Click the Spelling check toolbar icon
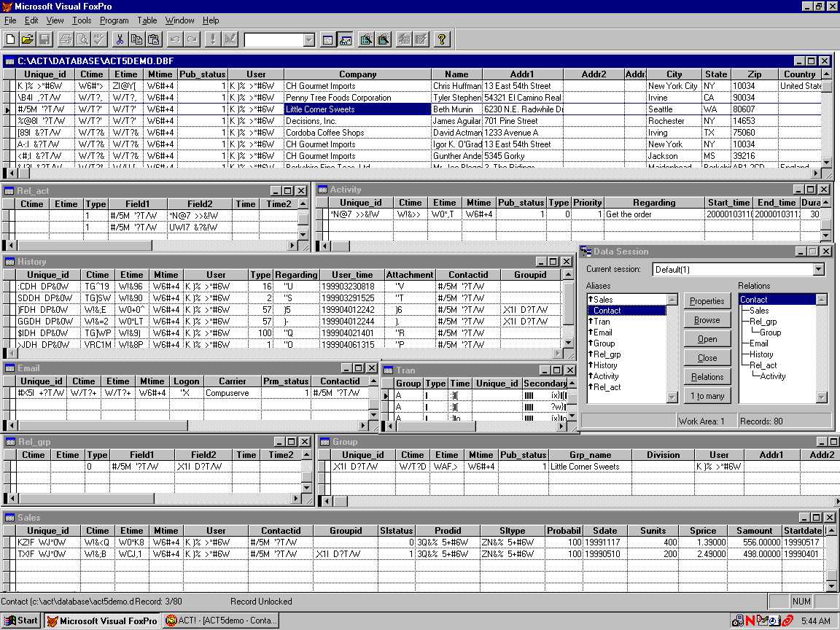This screenshot has height=630, width=840. pyautogui.click(x=100, y=39)
